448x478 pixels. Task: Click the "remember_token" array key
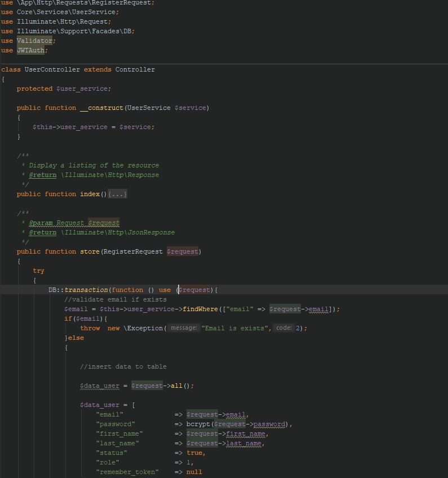click(x=127, y=472)
